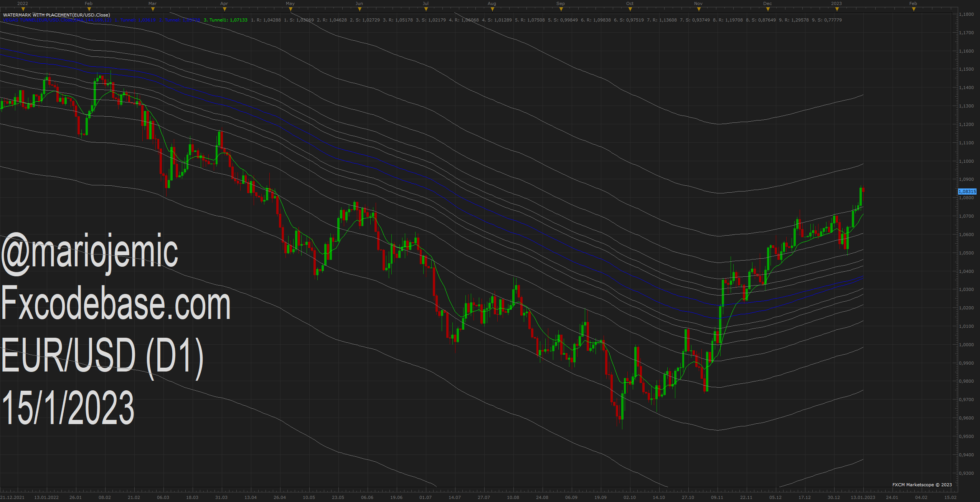Select the Mar month marker on timeline

[153, 9]
